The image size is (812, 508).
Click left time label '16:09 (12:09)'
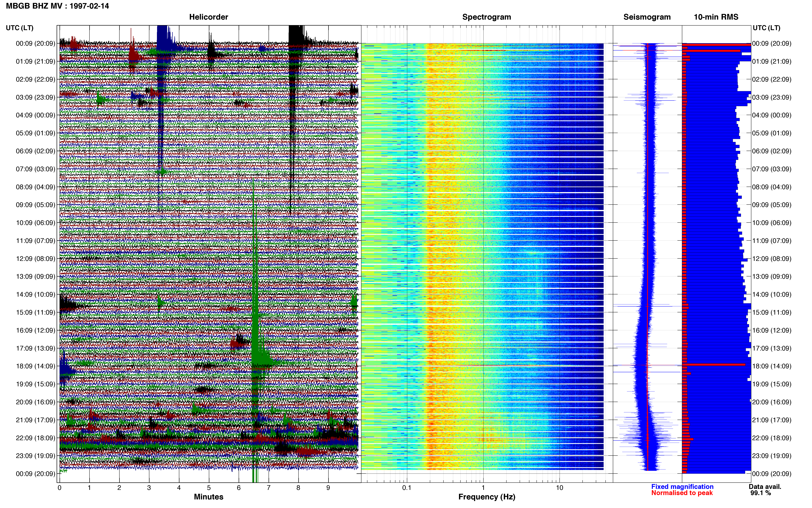(36, 330)
